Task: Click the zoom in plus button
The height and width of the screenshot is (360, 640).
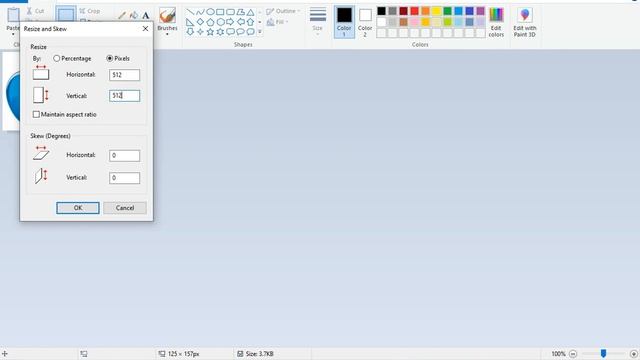Action: click(x=634, y=354)
